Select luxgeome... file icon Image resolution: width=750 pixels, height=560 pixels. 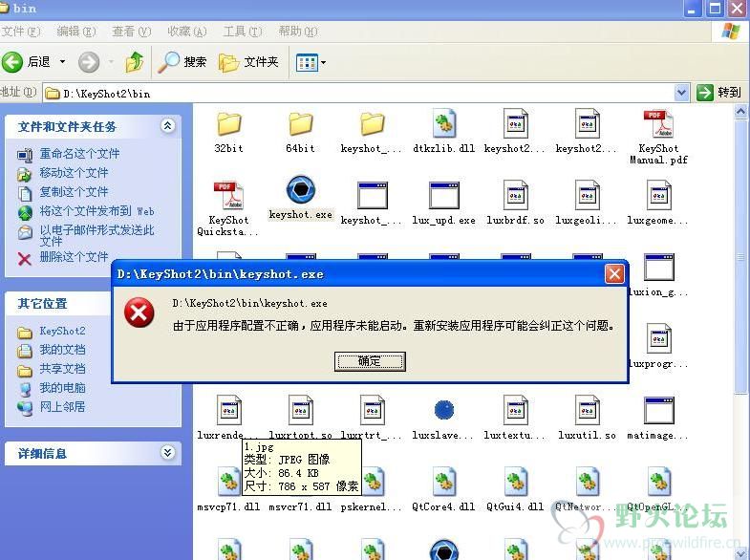pos(658,195)
